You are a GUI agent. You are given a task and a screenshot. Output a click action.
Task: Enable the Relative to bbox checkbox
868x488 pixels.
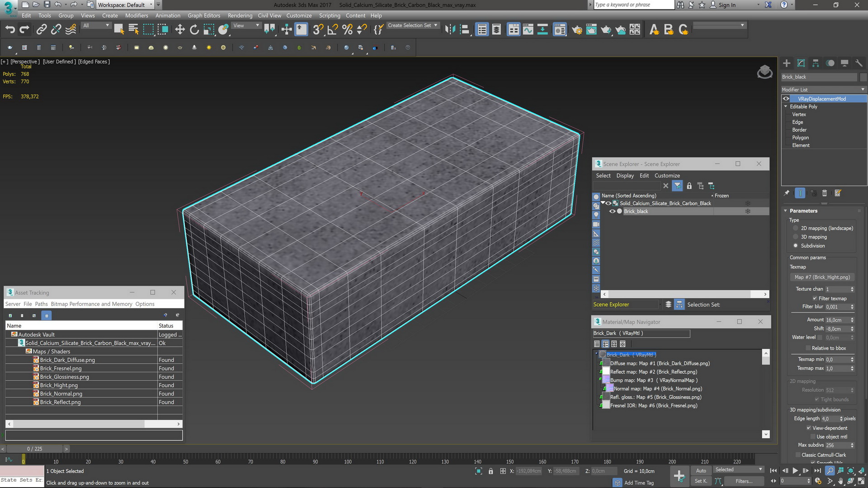point(808,348)
